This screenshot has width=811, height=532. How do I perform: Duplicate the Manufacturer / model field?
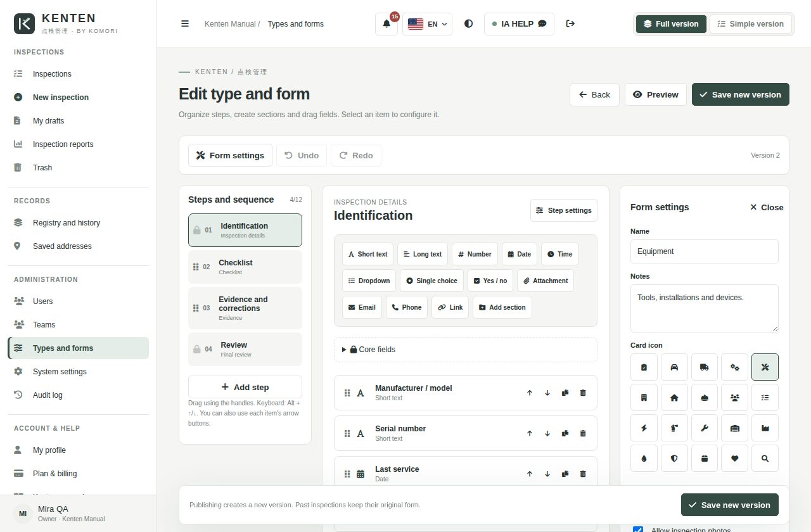565,393
